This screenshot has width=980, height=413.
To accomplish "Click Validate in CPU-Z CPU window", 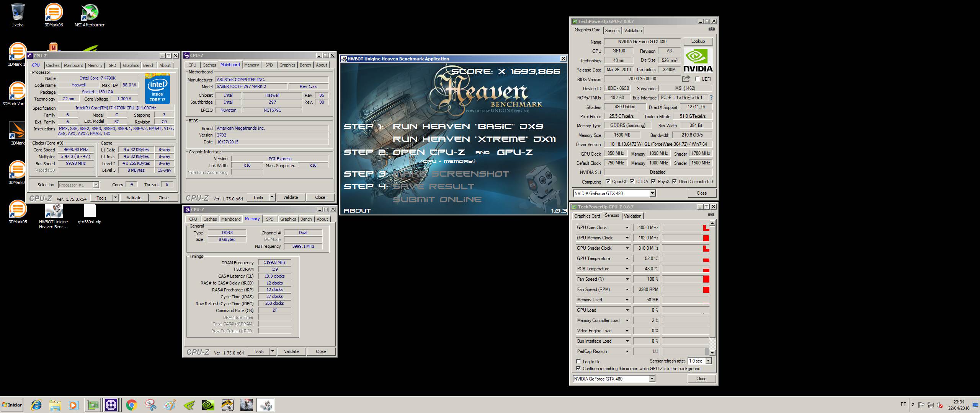I will tap(134, 198).
